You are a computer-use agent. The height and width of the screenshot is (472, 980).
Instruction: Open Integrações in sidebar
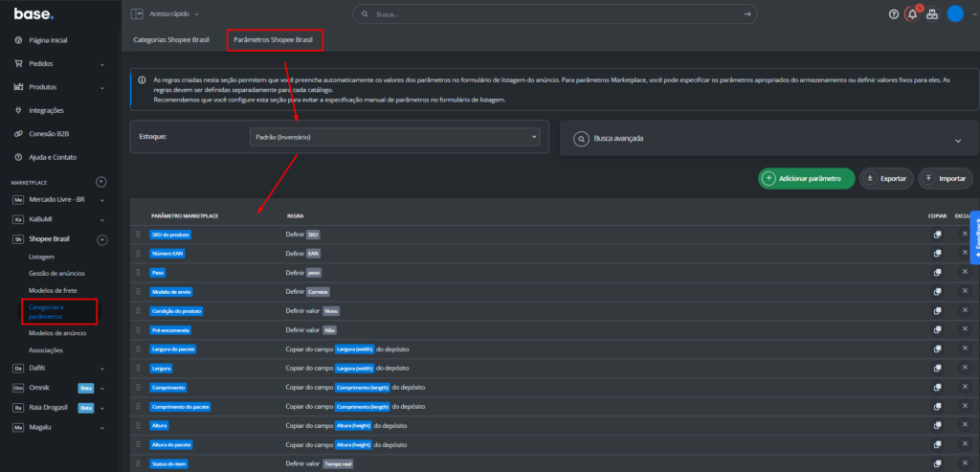click(46, 111)
